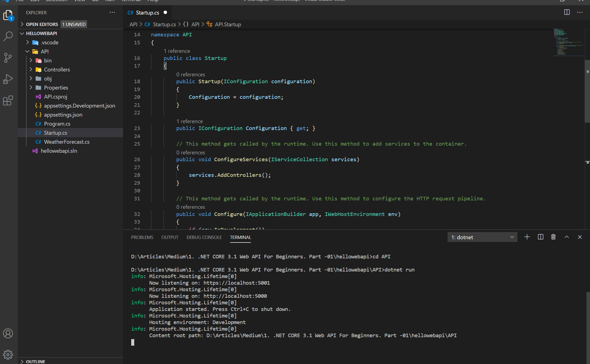The width and height of the screenshot is (590, 364).
Task: Expand the Properties folder chevron
Action: click(x=31, y=88)
